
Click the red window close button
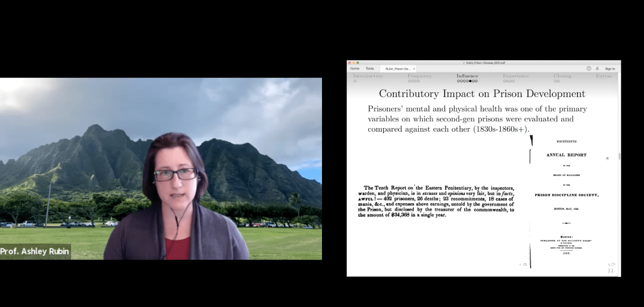click(x=349, y=63)
